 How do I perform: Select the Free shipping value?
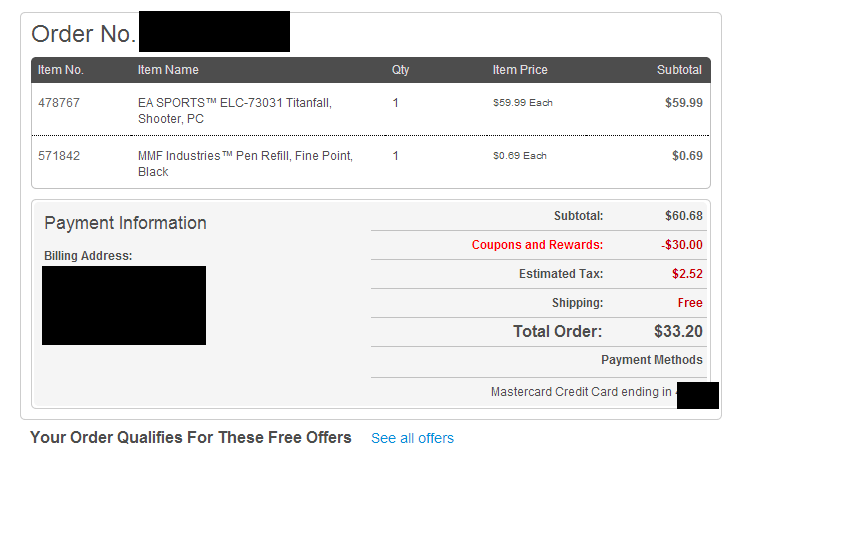click(x=690, y=303)
